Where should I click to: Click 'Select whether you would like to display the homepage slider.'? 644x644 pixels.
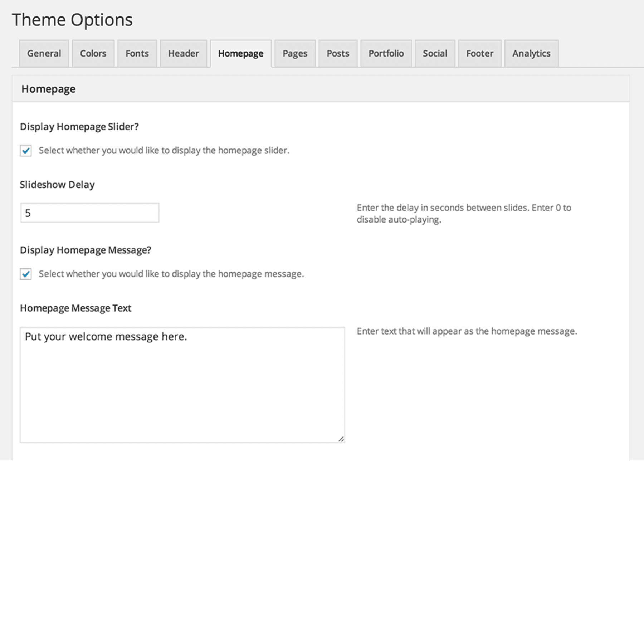coord(164,151)
